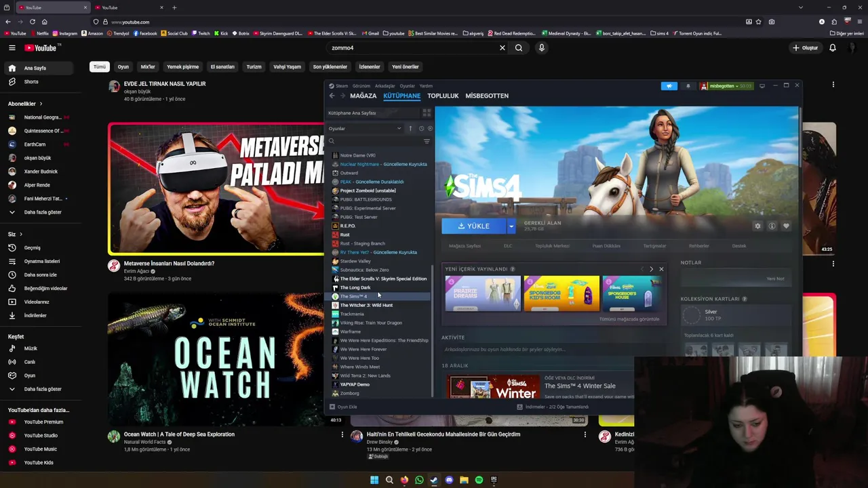
Task: Click the YouTube search magnifier button
Action: [x=519, y=47]
